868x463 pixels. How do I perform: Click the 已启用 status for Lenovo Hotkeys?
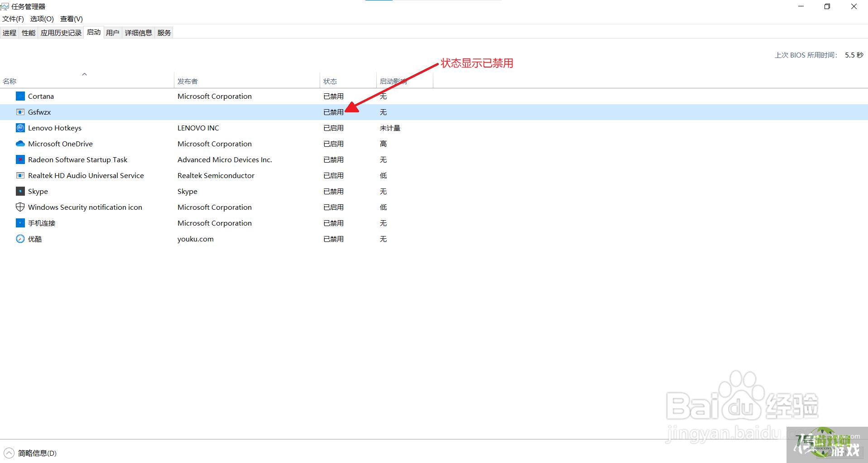pos(333,128)
